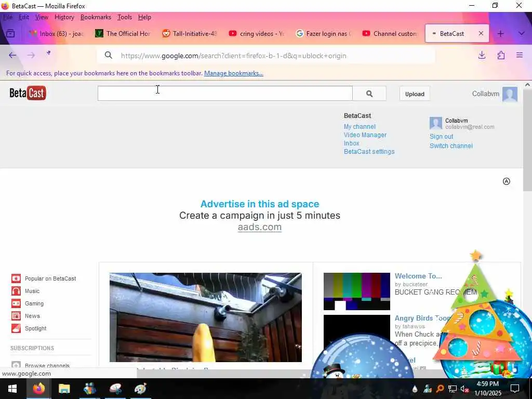The width and height of the screenshot is (532, 399).
Task: Switch to the Tall-Initiative Reddit tab
Action: (189, 34)
